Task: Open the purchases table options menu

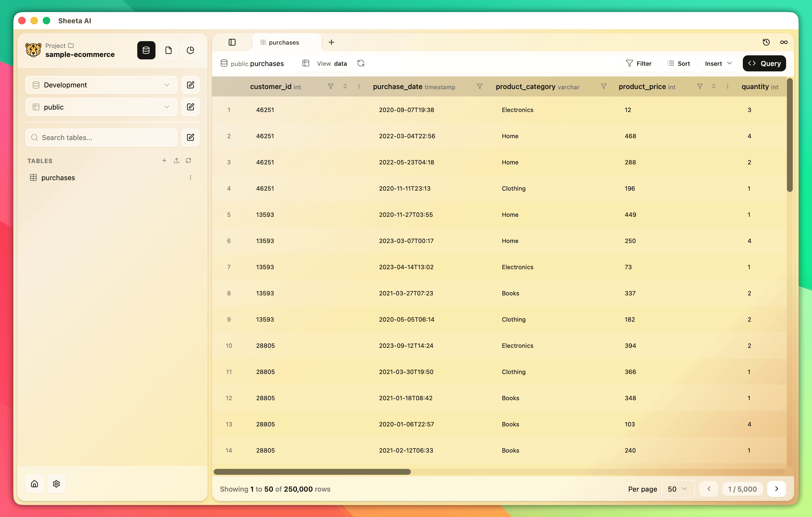Action: tap(190, 177)
